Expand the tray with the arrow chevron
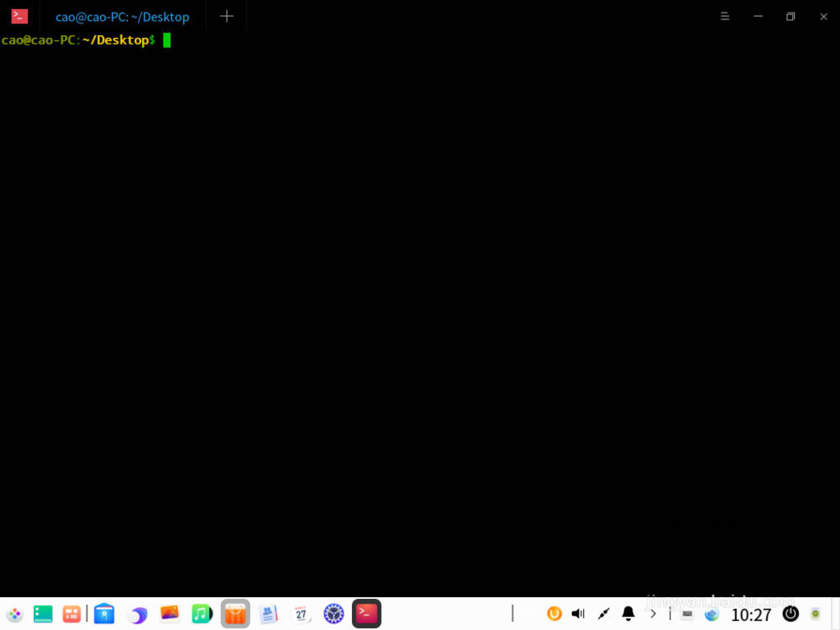This screenshot has width=840, height=630. [x=653, y=614]
